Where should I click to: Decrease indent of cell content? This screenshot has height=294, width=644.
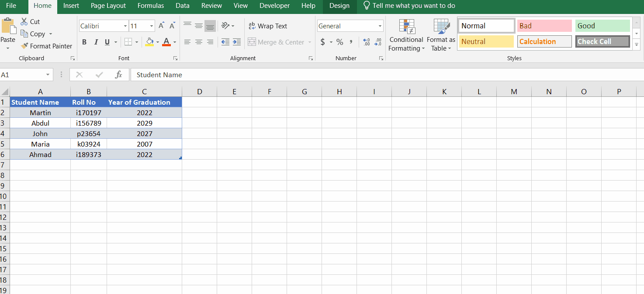225,42
